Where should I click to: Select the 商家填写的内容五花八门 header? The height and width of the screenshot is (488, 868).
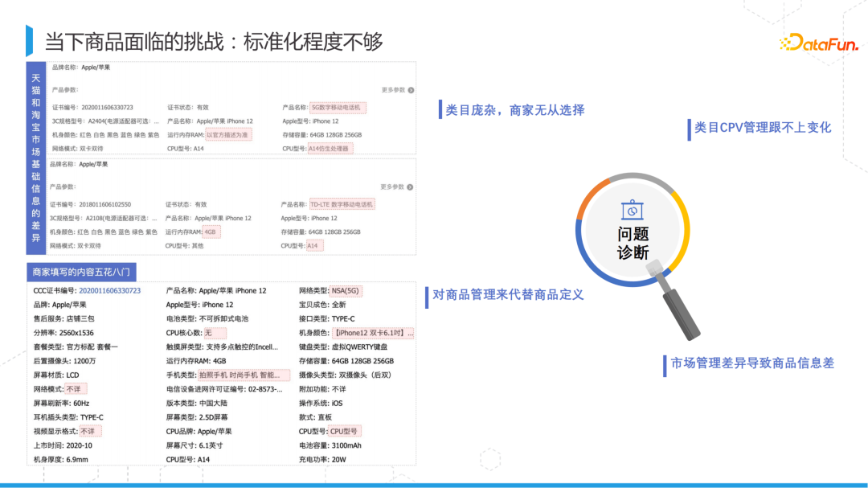click(x=81, y=272)
